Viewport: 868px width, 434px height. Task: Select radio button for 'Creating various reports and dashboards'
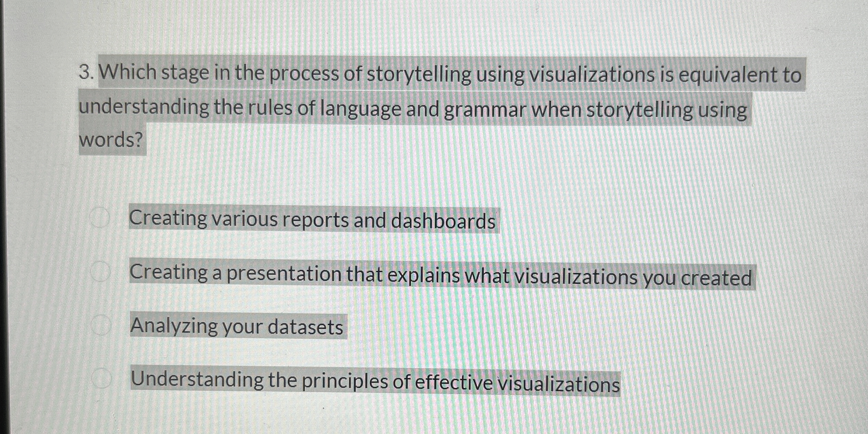(102, 217)
